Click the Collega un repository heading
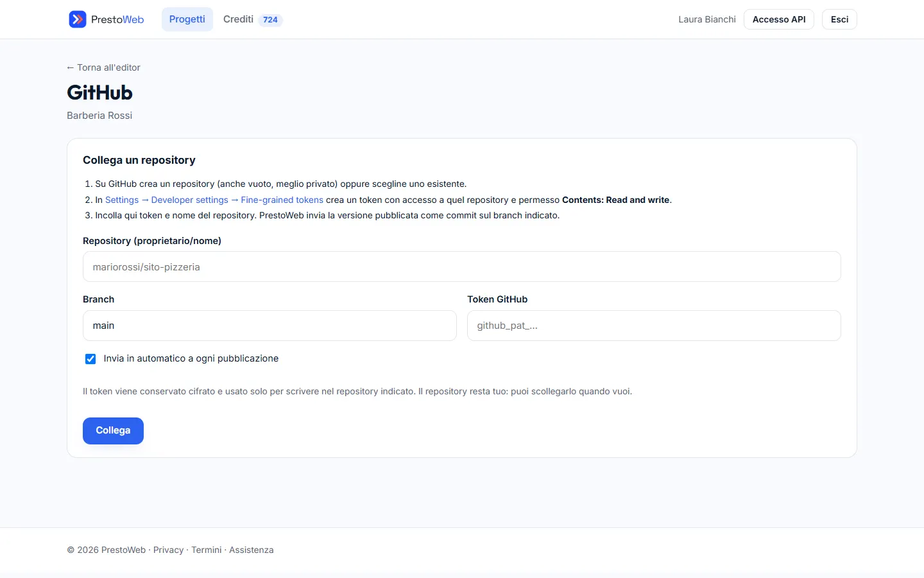Image resolution: width=924 pixels, height=578 pixels. (139, 160)
